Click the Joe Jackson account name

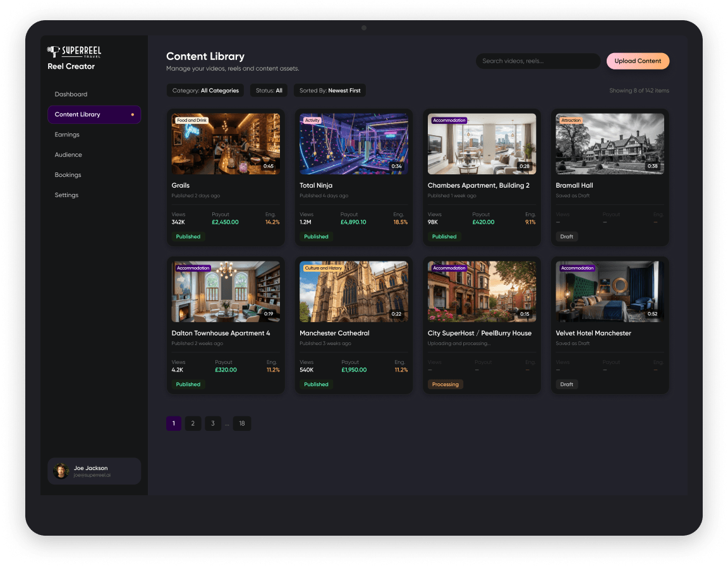(x=90, y=468)
